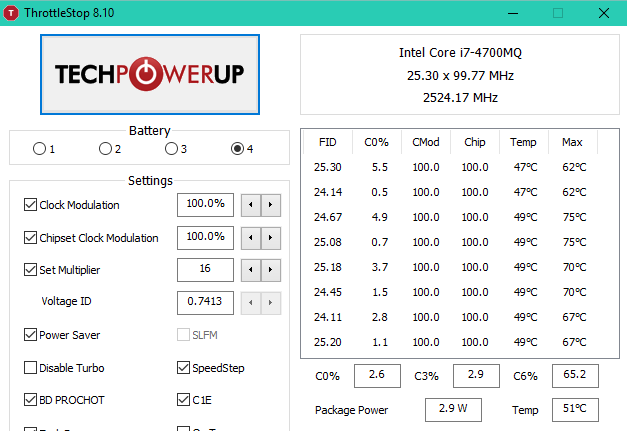
Task: Click the TechPowerUp logo button
Action: pyautogui.click(x=150, y=74)
